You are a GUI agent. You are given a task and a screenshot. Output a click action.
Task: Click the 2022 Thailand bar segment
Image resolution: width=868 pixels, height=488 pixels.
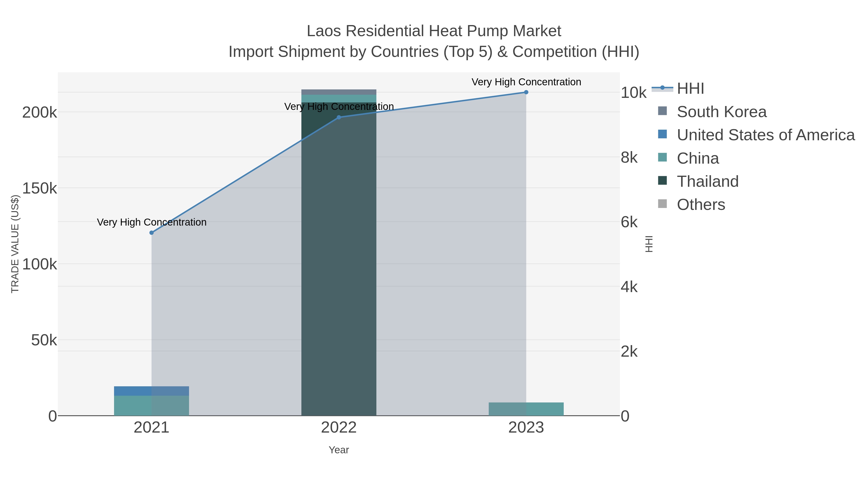[339, 259]
